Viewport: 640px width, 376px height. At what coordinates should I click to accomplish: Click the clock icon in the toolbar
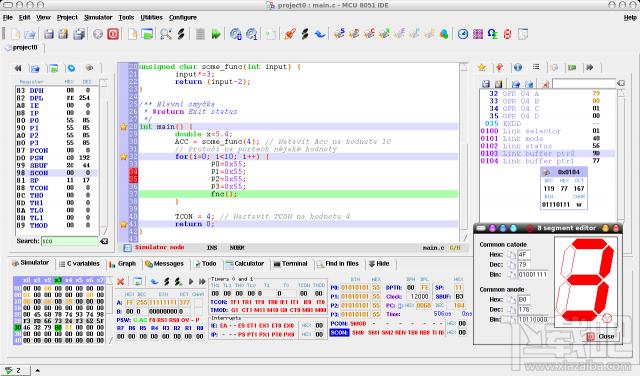pyautogui.click(x=462, y=34)
